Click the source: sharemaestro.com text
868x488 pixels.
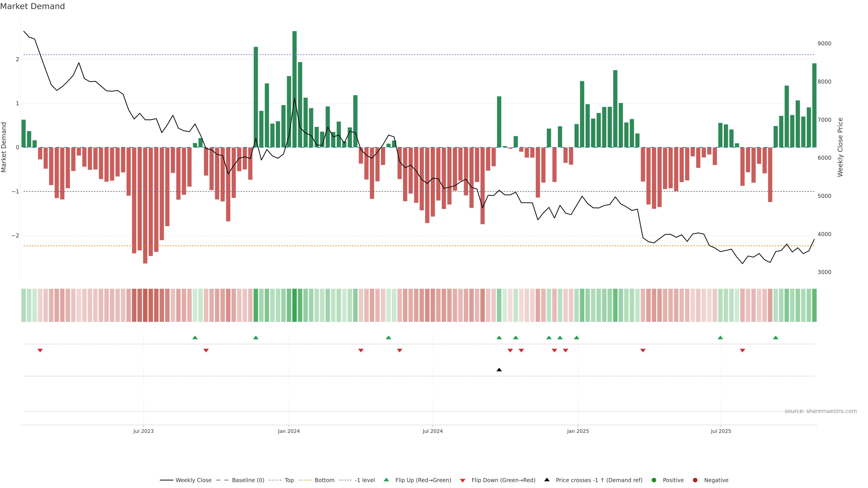[821, 411]
